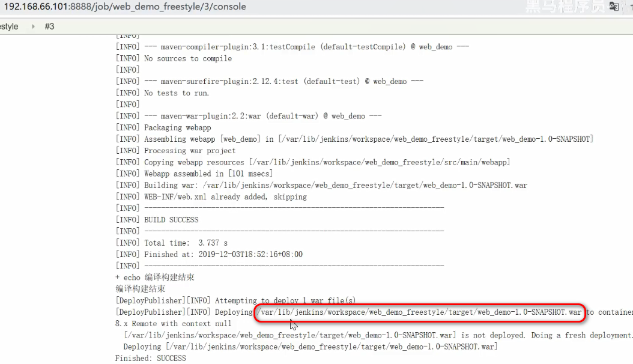Click the 'Packaging webapp' log line
633x364 pixels.
[163, 128]
